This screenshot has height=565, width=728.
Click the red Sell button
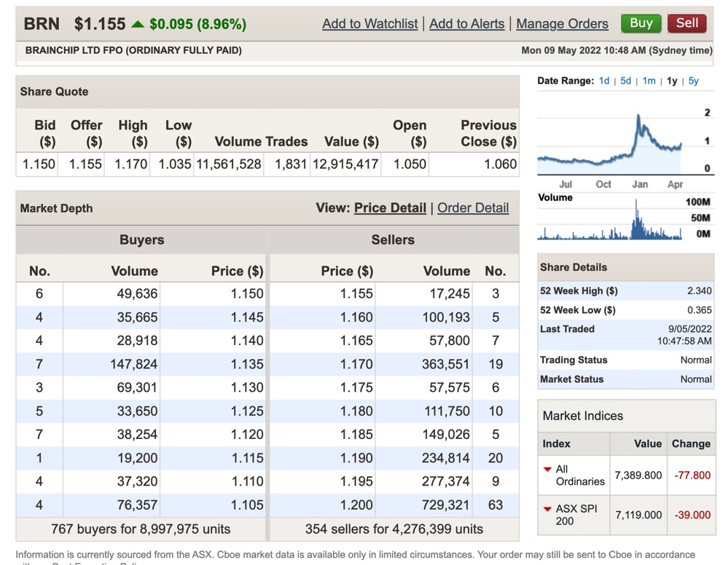pyautogui.click(x=686, y=23)
